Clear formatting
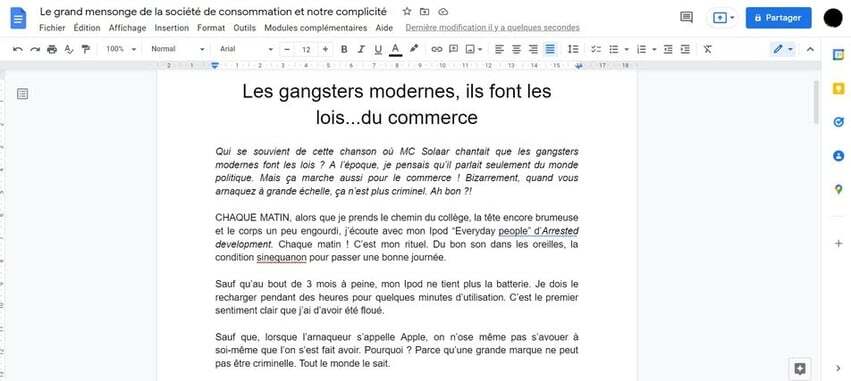The height and width of the screenshot is (381, 851). pyautogui.click(x=707, y=49)
